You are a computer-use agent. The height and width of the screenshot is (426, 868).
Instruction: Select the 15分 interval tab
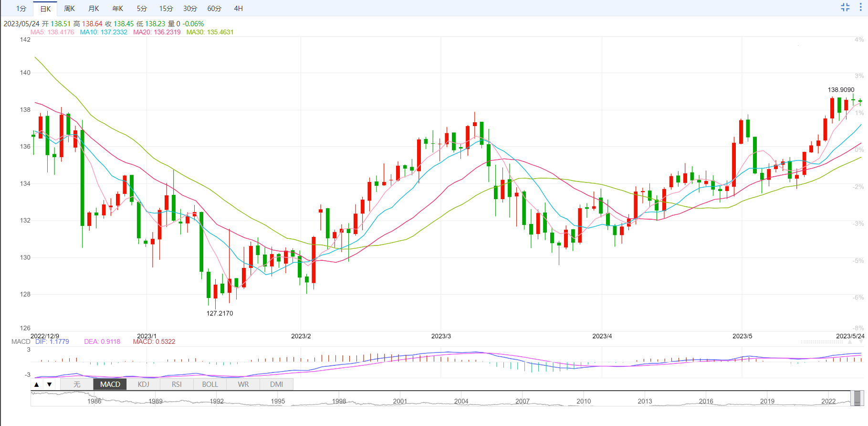click(166, 9)
